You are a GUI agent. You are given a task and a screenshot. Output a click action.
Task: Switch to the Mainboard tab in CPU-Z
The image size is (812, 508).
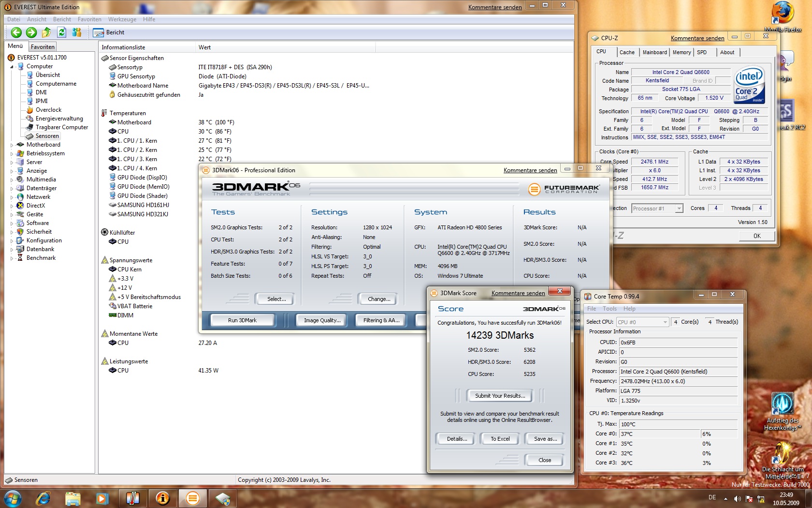(654, 52)
